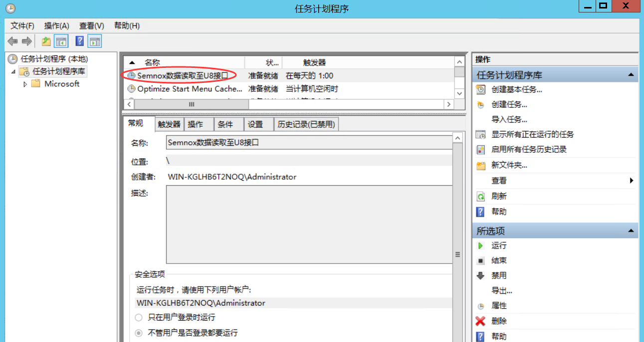Screen dimensions: 644x342
Task: Click the red Delete (删除) X icon
Action: [x=480, y=321]
